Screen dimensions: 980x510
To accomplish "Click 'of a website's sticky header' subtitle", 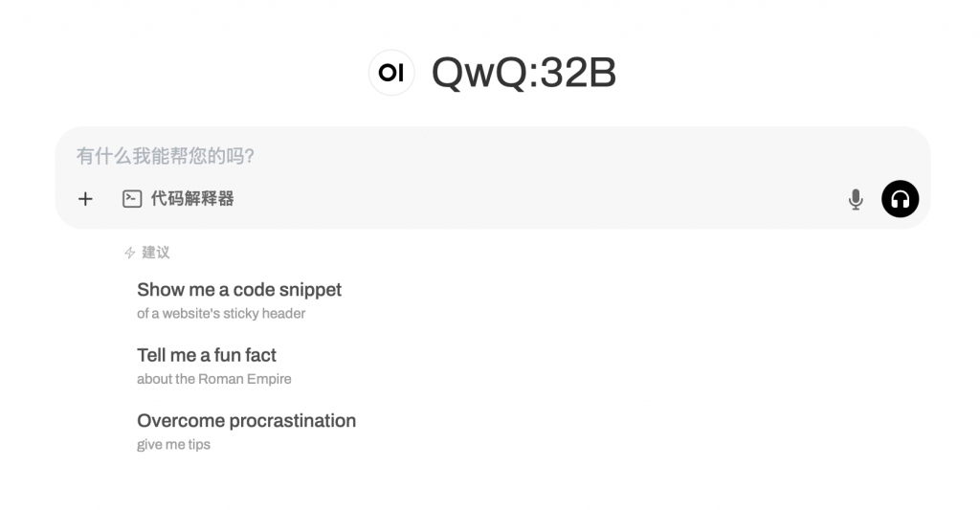I will (x=221, y=314).
